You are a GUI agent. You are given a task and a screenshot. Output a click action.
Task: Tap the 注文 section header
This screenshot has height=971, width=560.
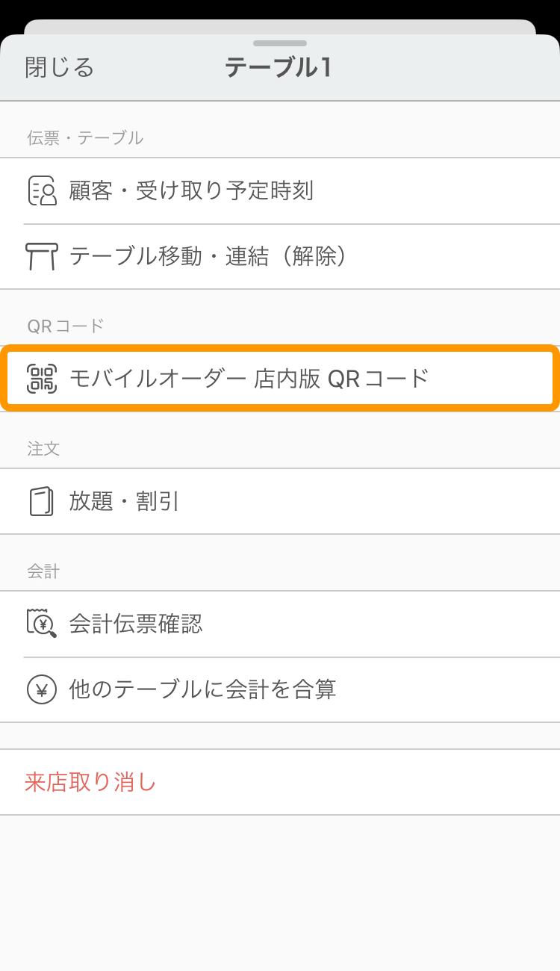click(x=43, y=448)
